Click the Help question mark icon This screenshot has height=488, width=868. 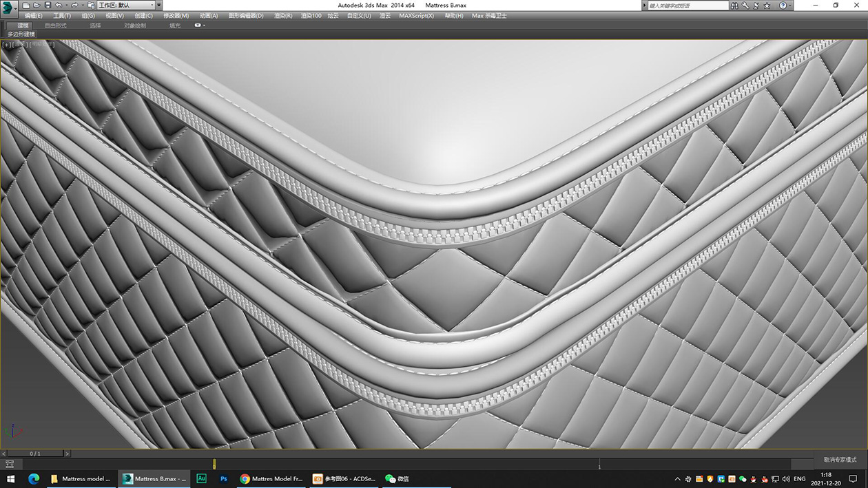click(x=783, y=6)
